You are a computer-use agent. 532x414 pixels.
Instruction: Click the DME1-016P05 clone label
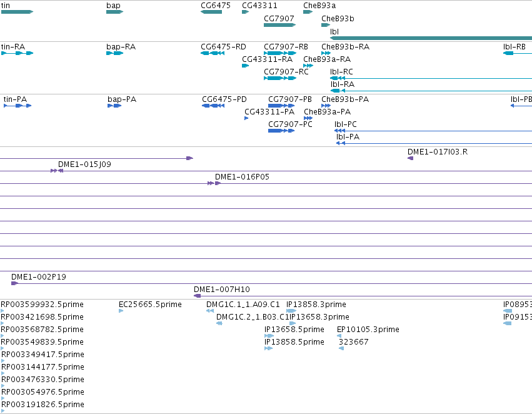242,177
